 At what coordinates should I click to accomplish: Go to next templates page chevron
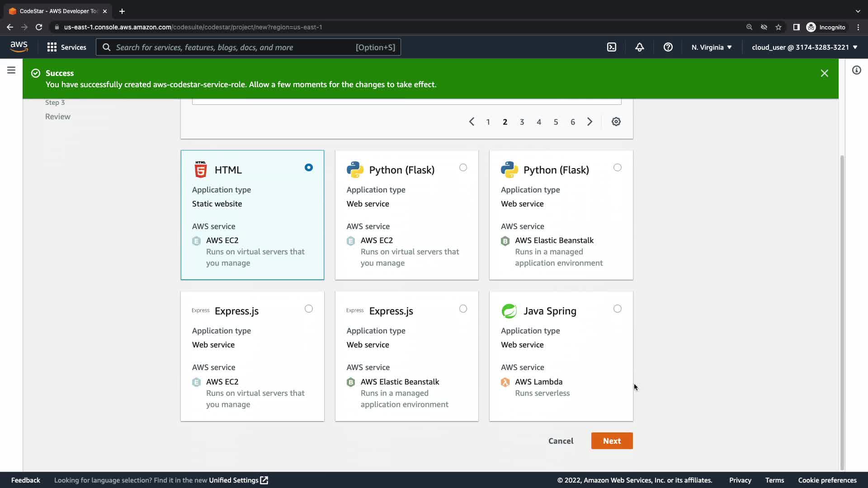(590, 122)
